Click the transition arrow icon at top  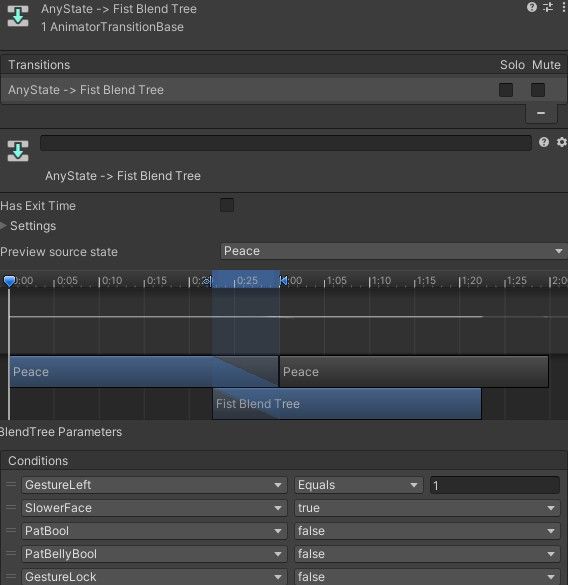coord(18,16)
